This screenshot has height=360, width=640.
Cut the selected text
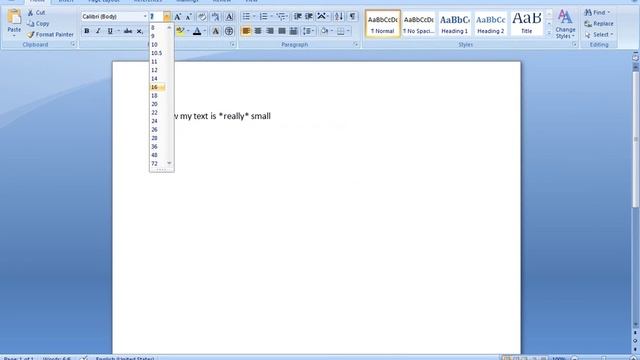36,13
